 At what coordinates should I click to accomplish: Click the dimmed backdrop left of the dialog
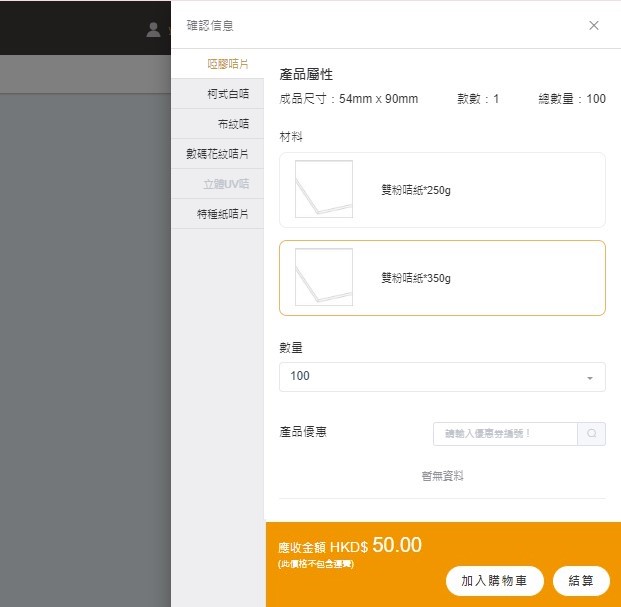pyautogui.click(x=85, y=350)
